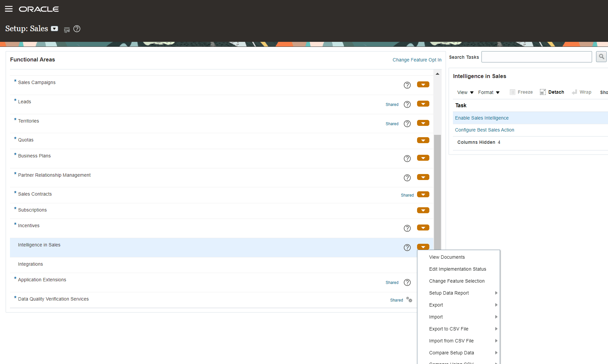Open help for Sales Campaigns

(x=407, y=85)
